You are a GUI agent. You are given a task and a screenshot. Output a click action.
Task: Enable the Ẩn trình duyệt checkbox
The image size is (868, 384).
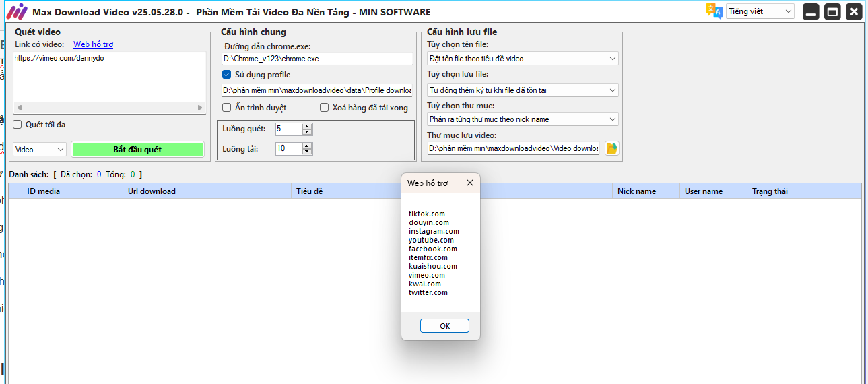coord(227,108)
